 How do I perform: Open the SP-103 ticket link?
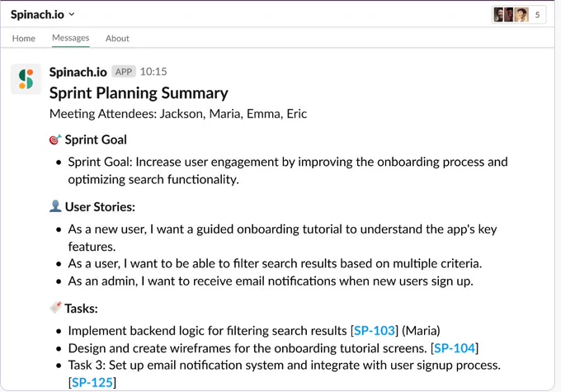point(375,330)
